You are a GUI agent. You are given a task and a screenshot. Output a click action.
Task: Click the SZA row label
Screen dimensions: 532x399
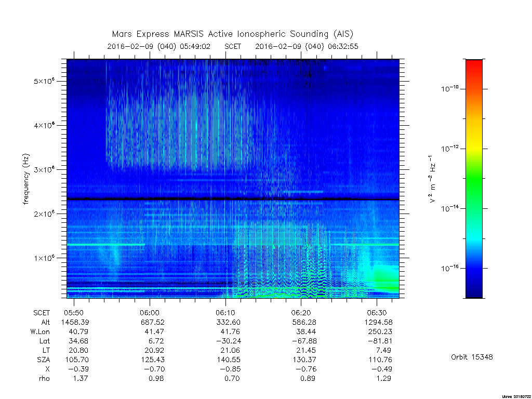(44, 360)
